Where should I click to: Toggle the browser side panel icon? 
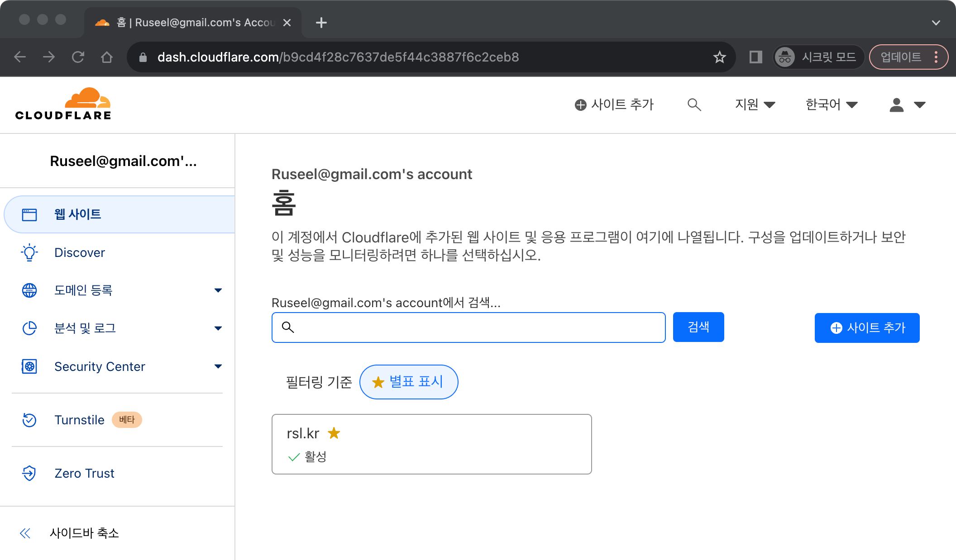755,57
